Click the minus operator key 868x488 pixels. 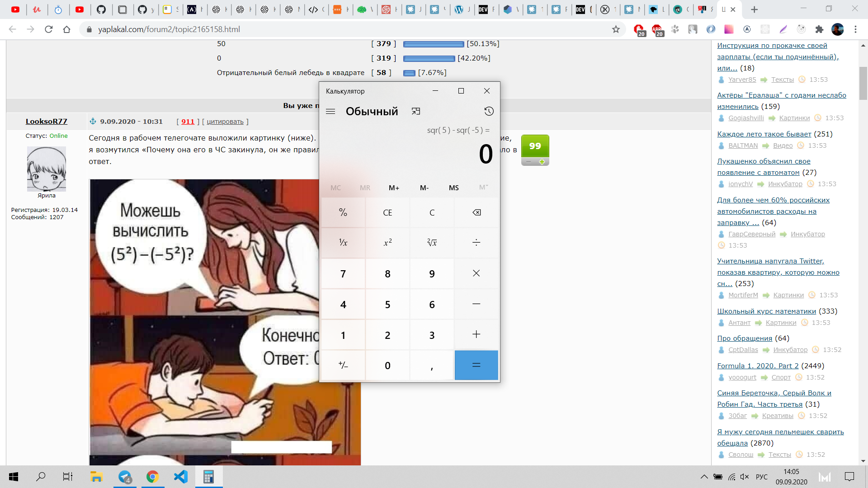click(x=476, y=304)
